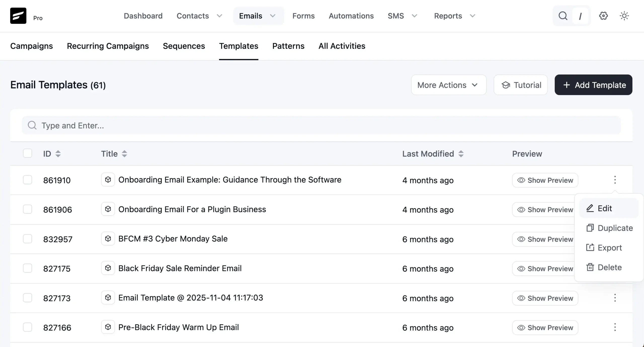Choose Edit from the row context menu

click(609, 208)
